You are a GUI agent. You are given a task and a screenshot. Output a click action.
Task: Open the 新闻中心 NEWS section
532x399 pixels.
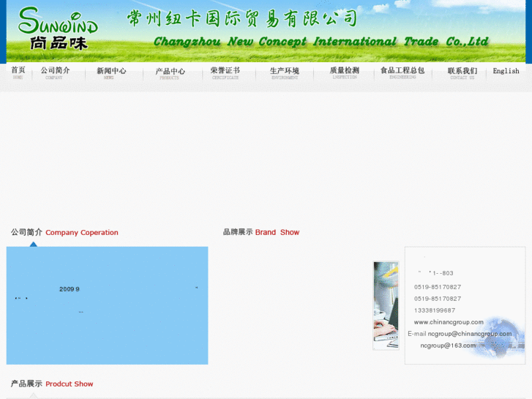pyautogui.click(x=111, y=73)
